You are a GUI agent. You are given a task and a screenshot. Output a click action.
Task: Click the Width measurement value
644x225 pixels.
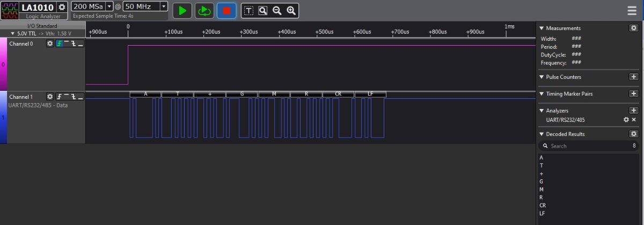coord(577,39)
